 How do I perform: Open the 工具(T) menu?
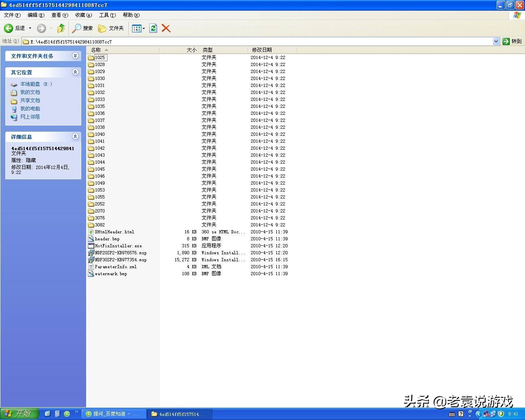tap(107, 15)
